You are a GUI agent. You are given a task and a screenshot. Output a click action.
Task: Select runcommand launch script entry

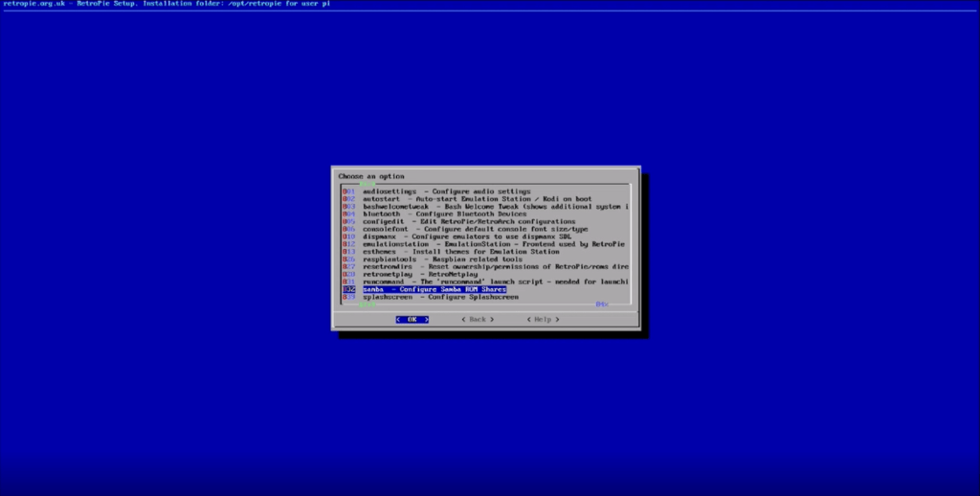pos(485,282)
